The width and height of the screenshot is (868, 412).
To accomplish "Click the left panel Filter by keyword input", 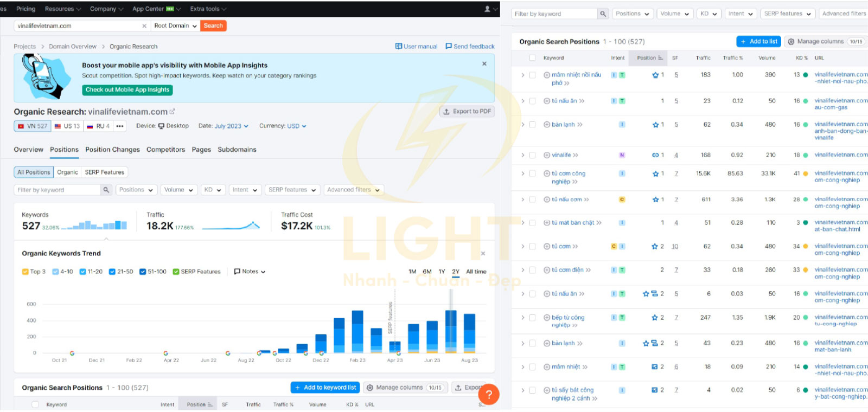I will 58,190.
